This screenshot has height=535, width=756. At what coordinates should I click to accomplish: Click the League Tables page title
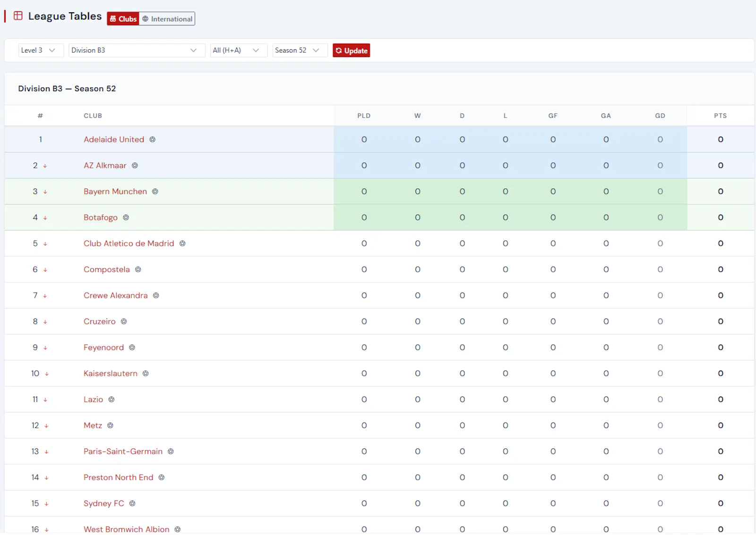[x=65, y=16]
